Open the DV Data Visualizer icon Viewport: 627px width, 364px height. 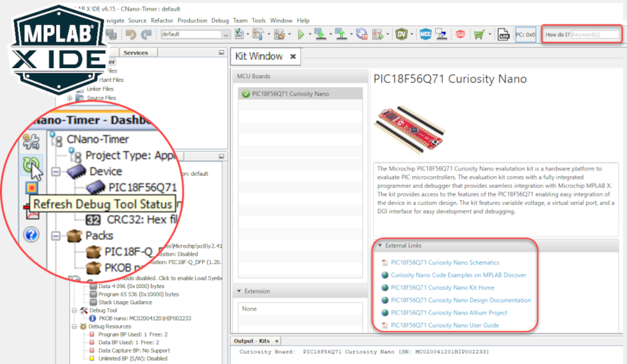[x=401, y=34]
